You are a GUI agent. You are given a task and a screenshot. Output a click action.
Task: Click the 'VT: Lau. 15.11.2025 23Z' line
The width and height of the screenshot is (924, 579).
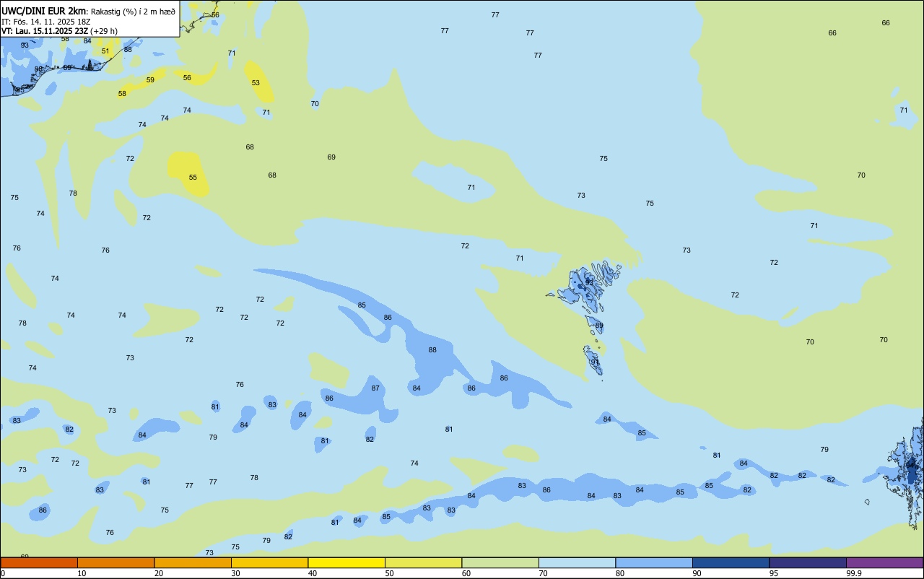pyautogui.click(x=45, y=31)
